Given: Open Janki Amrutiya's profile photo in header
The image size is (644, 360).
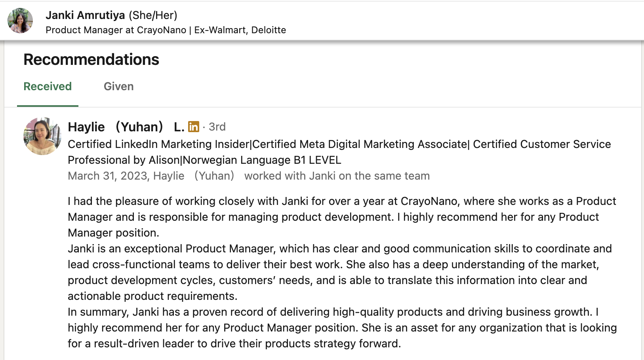Looking at the screenshot, I should coord(20,21).
